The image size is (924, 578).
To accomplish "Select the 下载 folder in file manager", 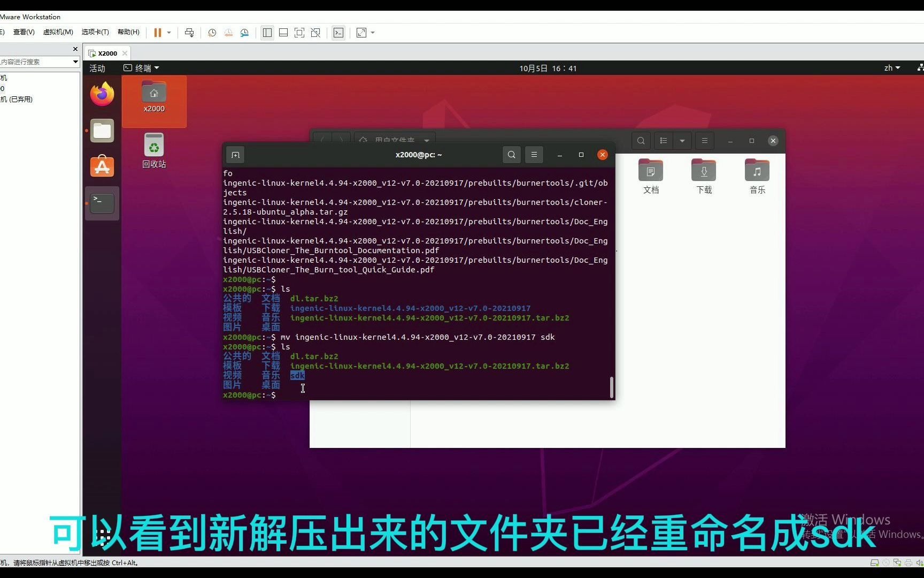I will (x=704, y=176).
